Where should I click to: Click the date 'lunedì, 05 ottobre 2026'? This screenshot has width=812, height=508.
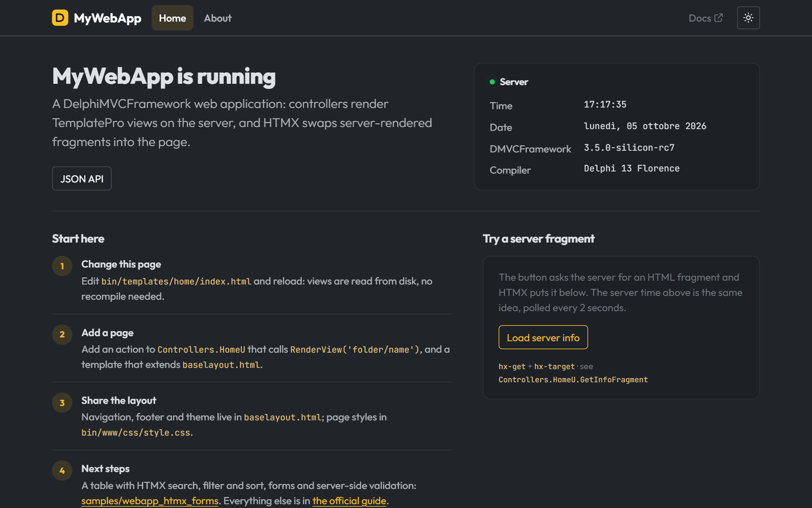click(645, 126)
